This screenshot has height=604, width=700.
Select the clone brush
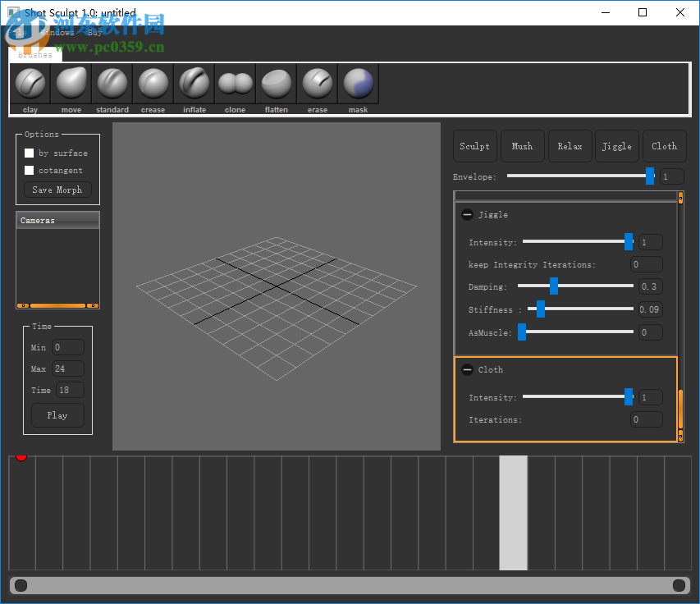[x=236, y=84]
